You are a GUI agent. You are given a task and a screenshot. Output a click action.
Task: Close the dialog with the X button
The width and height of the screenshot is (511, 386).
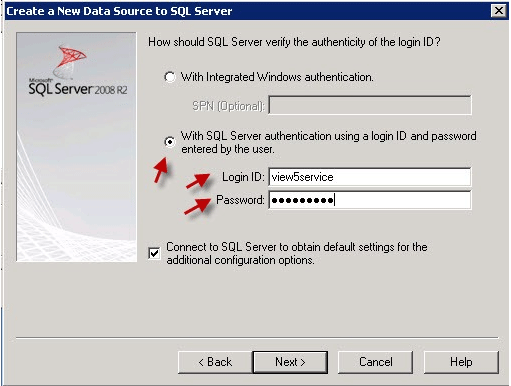499,11
